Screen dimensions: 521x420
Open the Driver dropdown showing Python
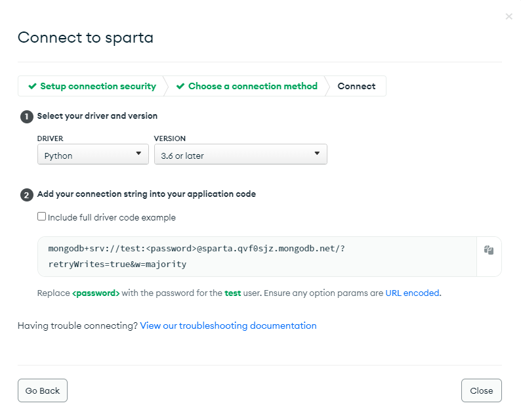pos(93,154)
